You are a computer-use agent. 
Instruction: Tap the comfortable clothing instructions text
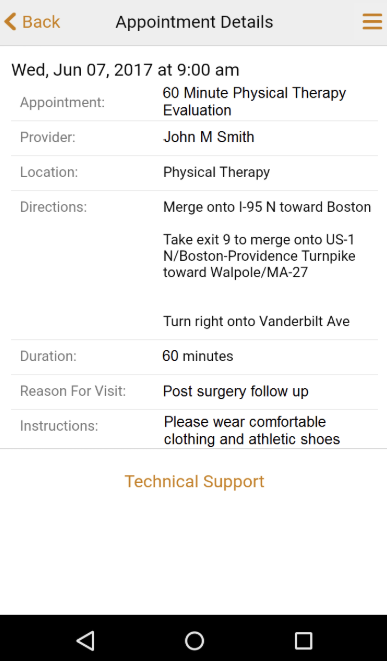coord(252,430)
